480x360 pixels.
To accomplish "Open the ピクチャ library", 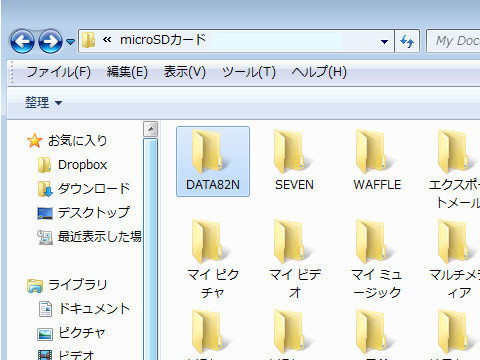I will (x=82, y=333).
